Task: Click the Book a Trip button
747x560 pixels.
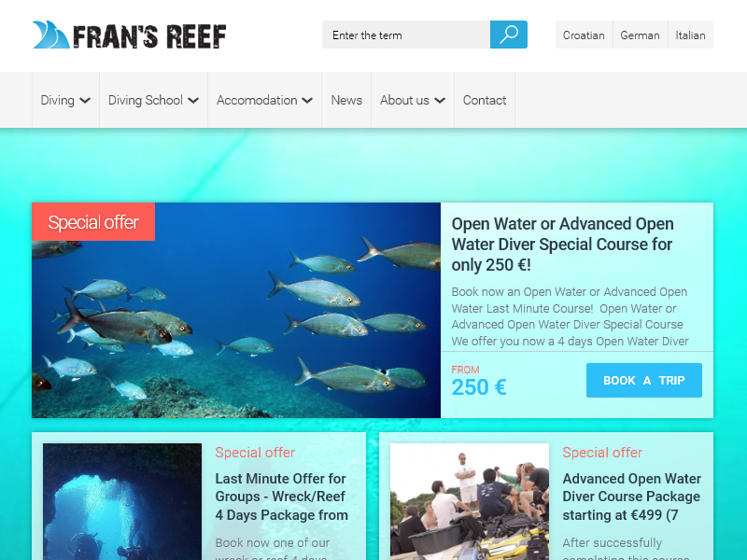Action: pos(644,380)
